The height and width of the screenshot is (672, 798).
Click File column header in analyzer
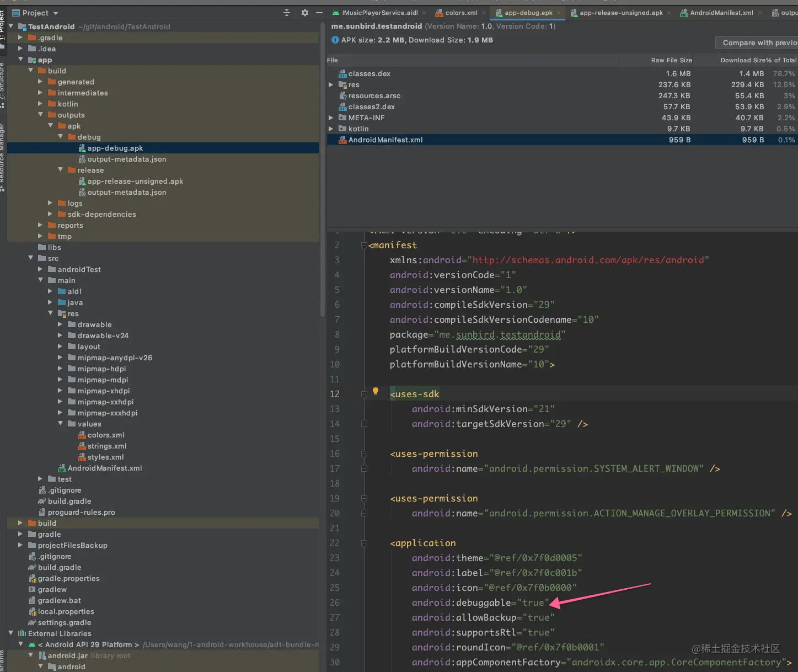click(x=333, y=60)
